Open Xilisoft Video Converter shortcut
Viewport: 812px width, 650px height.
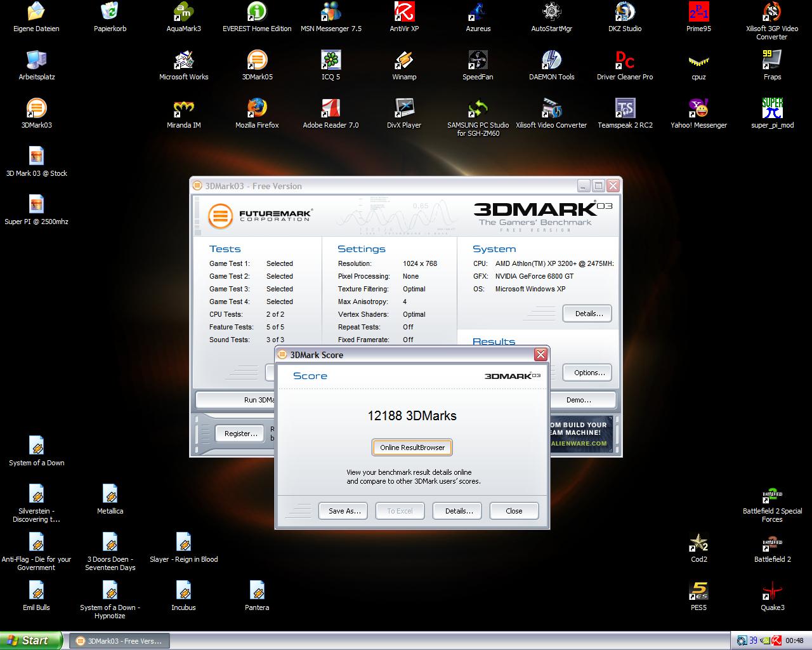(551, 114)
